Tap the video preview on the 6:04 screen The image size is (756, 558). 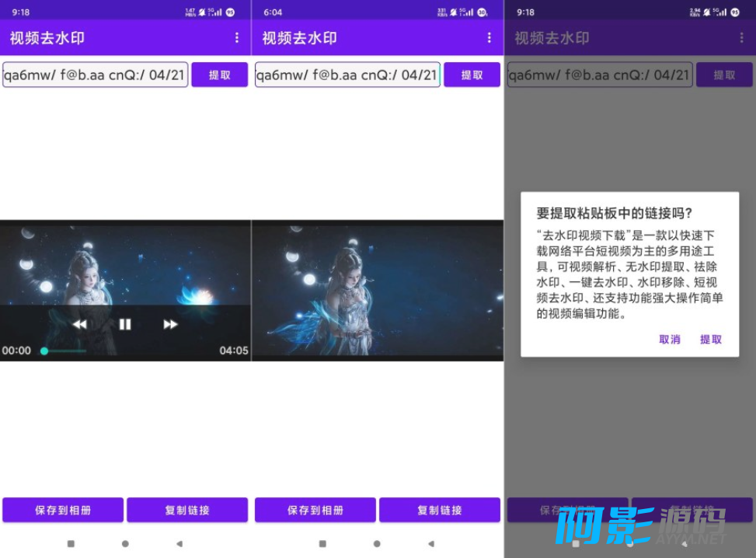[x=378, y=291]
